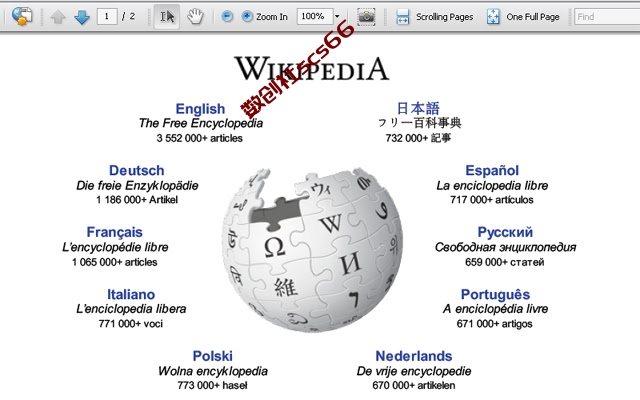Click the Wikipedia puzzle globe logo

[313, 249]
